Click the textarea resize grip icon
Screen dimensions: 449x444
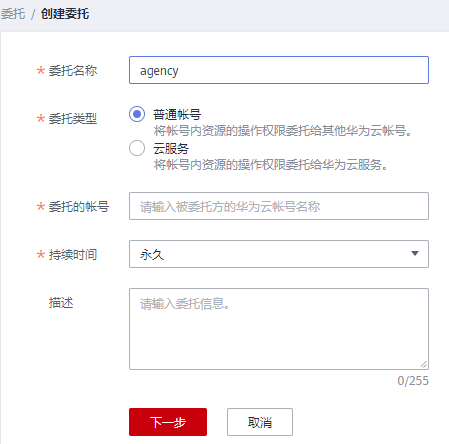423,365
